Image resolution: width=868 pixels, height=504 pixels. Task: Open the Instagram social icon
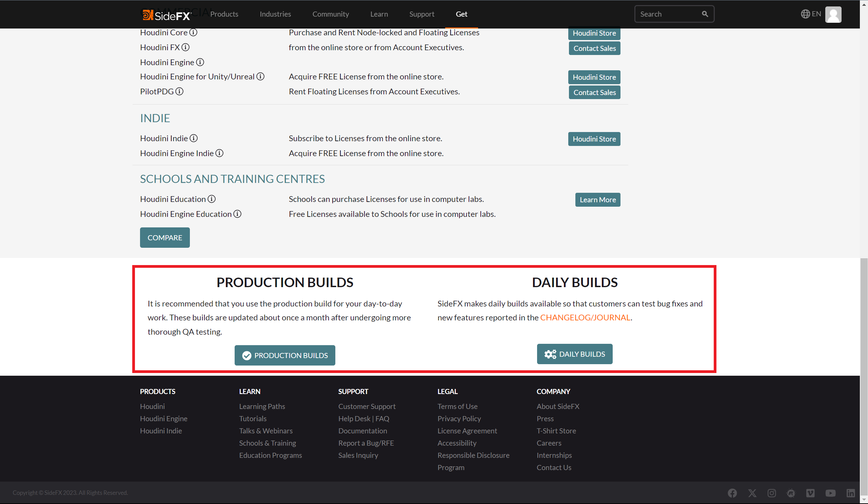[772, 493]
